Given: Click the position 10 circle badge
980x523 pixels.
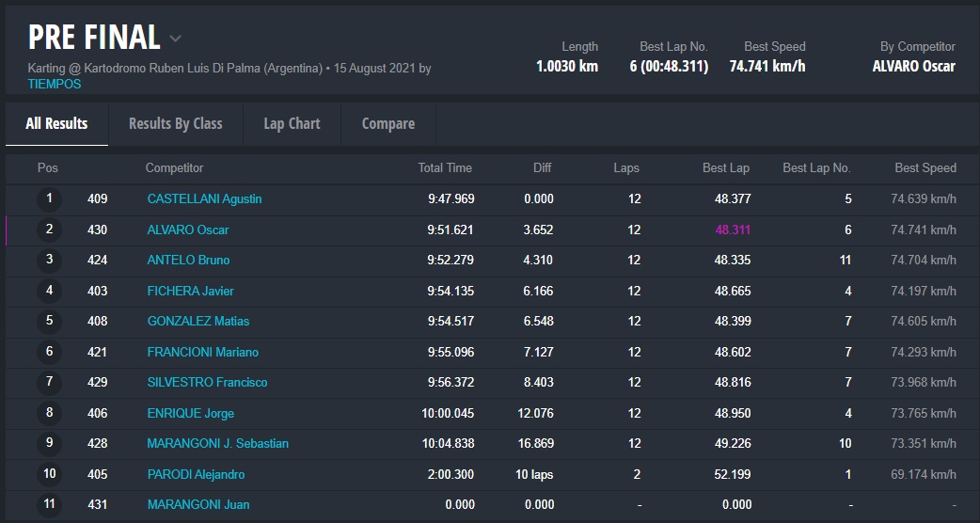Looking at the screenshot, I should pyautogui.click(x=49, y=474).
